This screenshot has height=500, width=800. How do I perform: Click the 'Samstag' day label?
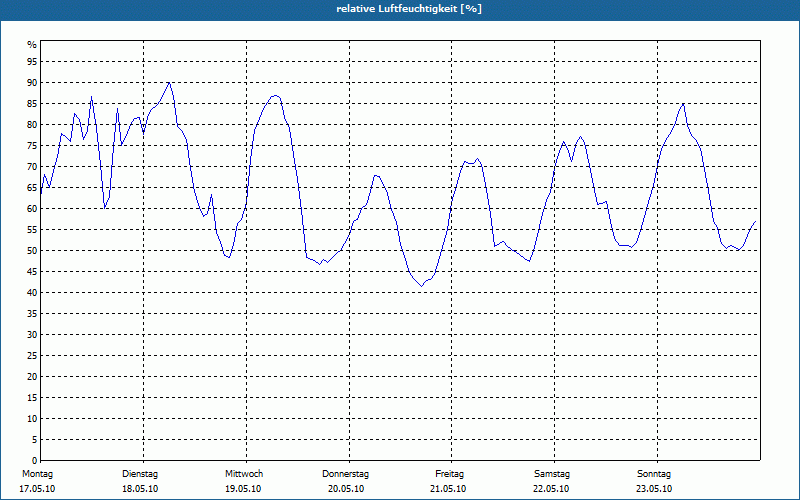coord(552,474)
